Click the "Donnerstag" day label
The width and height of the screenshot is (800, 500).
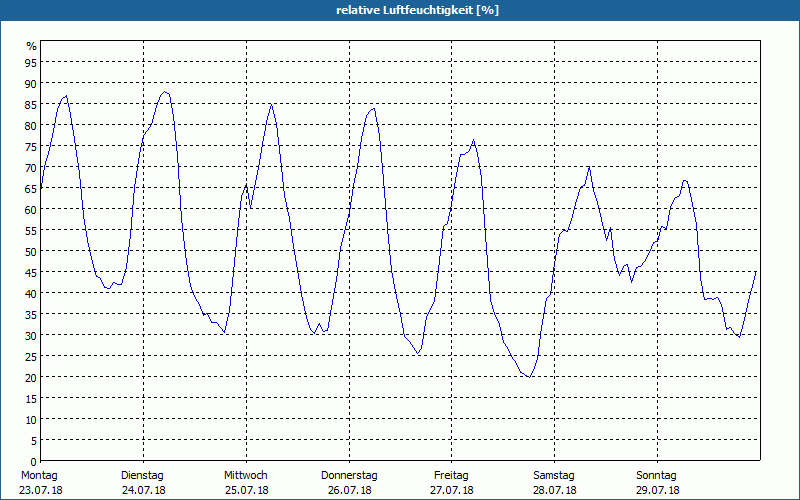(349, 475)
